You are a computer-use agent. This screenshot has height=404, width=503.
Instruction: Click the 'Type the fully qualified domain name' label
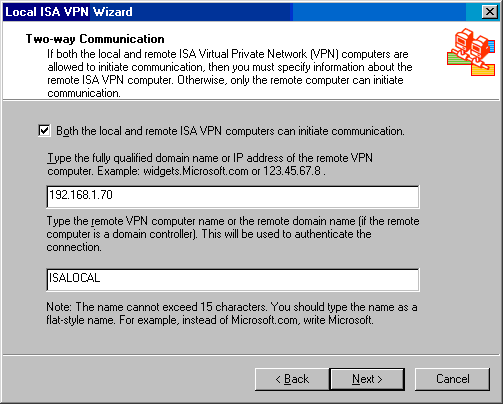pyautogui.click(x=210, y=164)
